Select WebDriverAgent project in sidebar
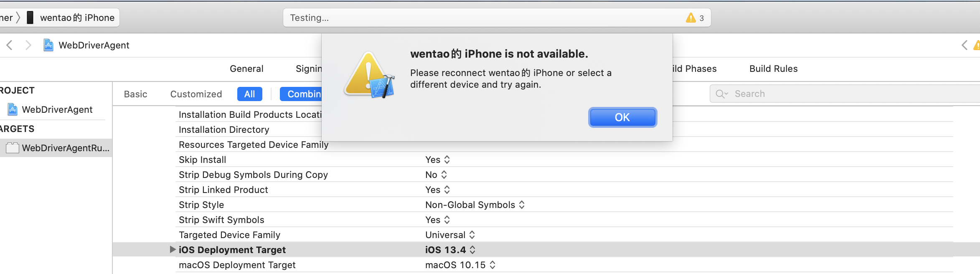This screenshot has width=980, height=274. tap(57, 109)
